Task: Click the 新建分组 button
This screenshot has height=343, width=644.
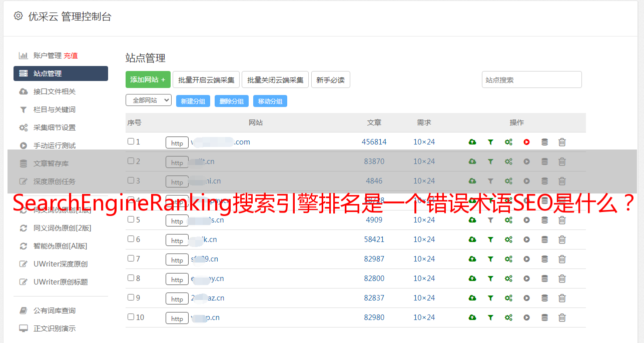Action: point(193,101)
